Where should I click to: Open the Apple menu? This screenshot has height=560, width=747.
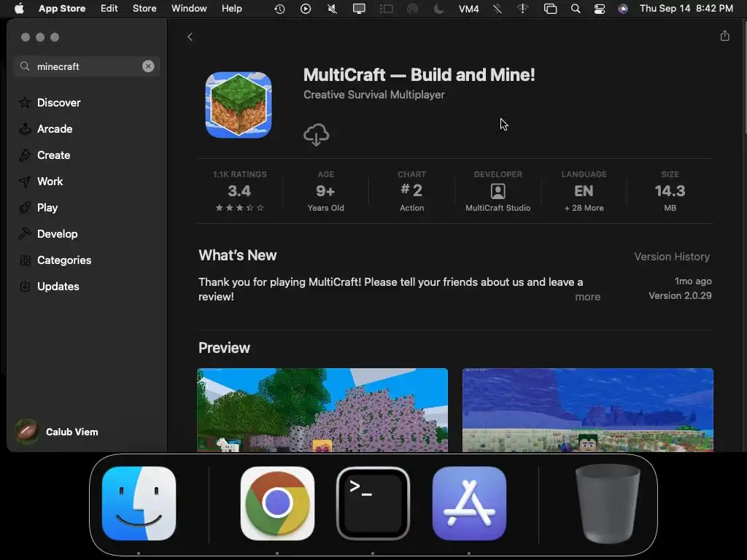[19, 9]
